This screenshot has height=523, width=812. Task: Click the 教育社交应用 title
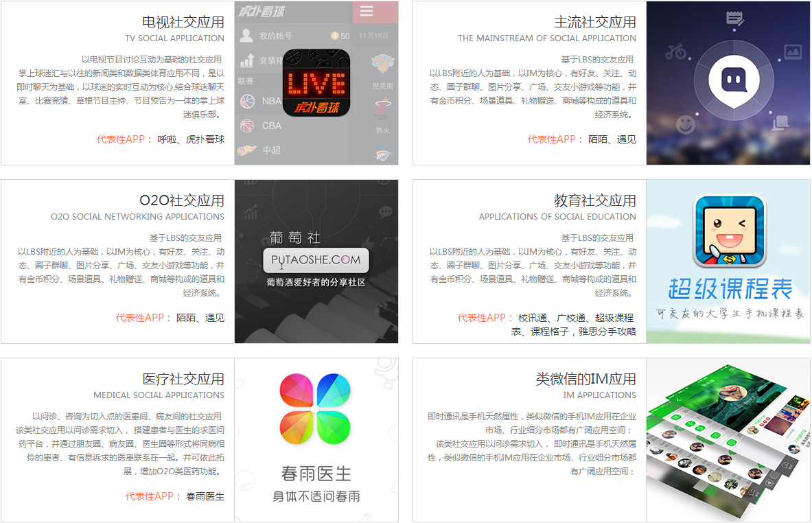click(594, 200)
